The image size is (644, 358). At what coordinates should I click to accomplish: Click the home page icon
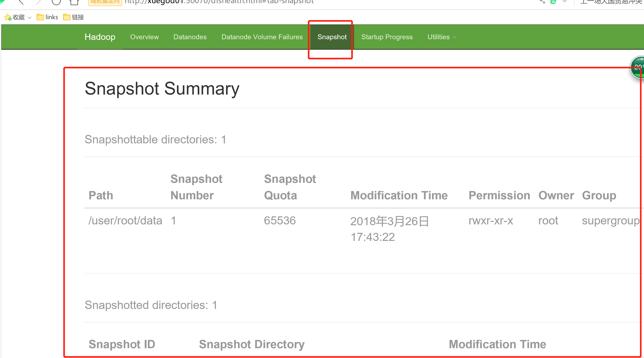tap(74, 2)
